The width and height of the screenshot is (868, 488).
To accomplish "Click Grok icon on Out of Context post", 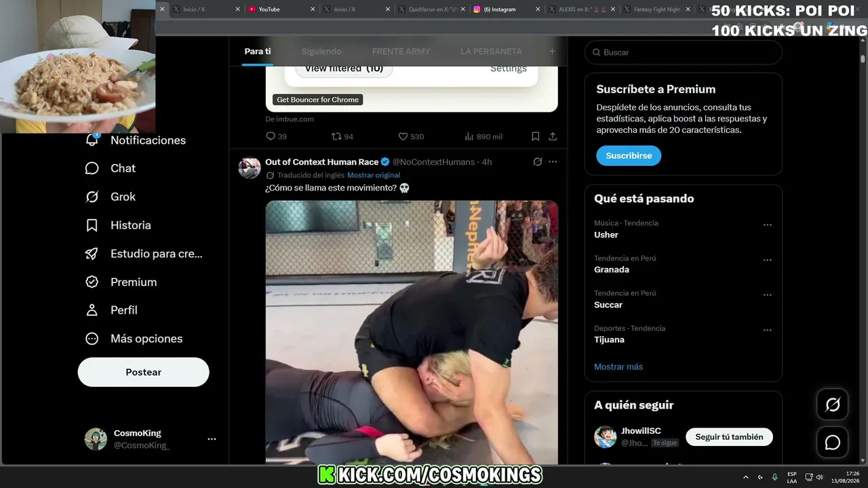I will tap(538, 162).
